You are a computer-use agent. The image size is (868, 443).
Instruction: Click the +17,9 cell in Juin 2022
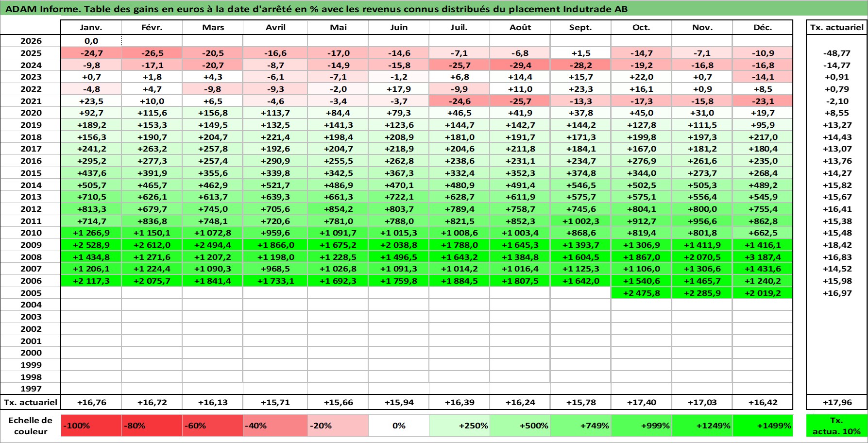(x=399, y=89)
